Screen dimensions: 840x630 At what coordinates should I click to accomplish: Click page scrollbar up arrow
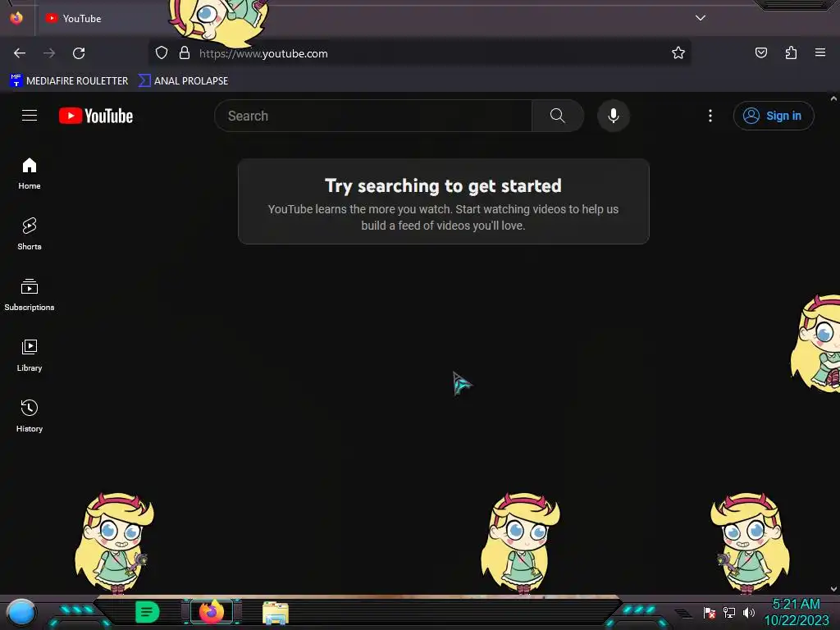point(833,98)
